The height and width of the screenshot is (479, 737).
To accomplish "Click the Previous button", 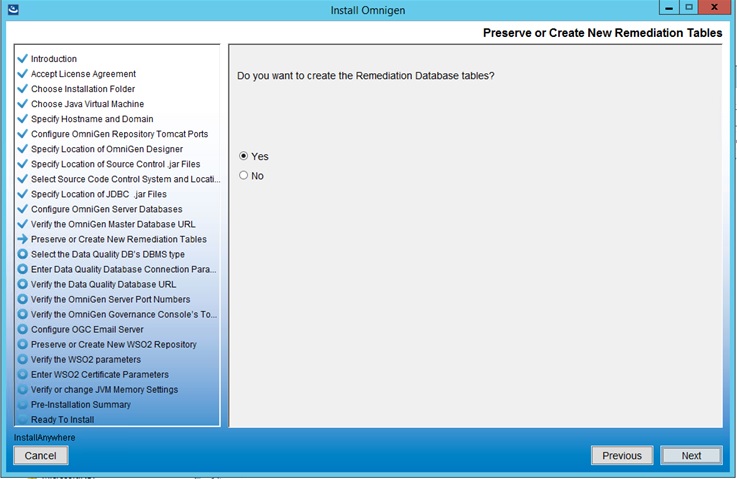I will (x=622, y=455).
